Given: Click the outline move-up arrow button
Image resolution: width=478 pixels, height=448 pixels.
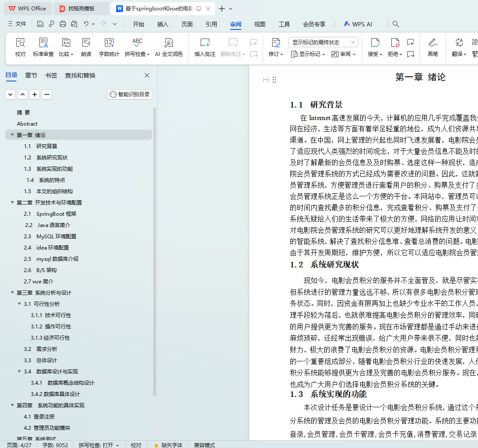Looking at the screenshot, I should [x=23, y=94].
